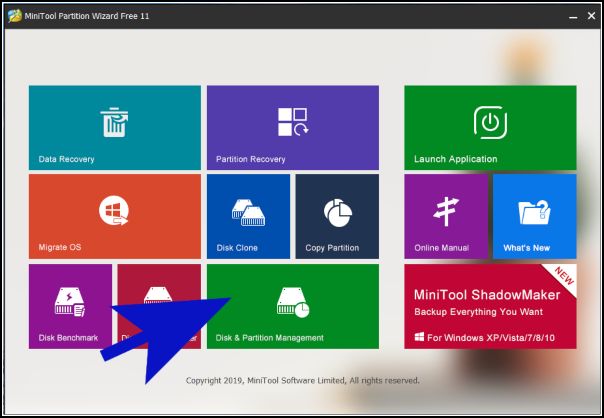Select the Migrate OS Windows logo icon
Viewport: 604px width, 418px height.
[114, 211]
